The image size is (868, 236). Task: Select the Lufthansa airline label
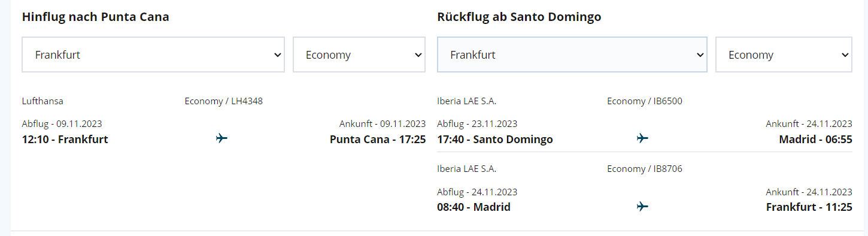tap(43, 101)
